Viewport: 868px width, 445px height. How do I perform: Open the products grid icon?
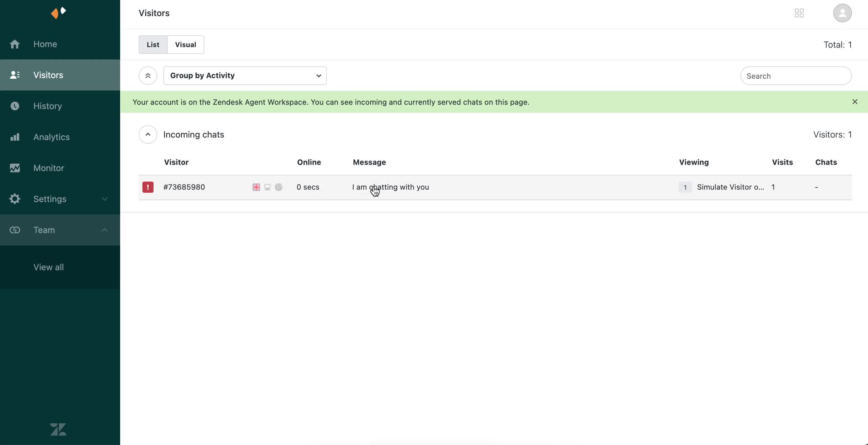point(799,13)
